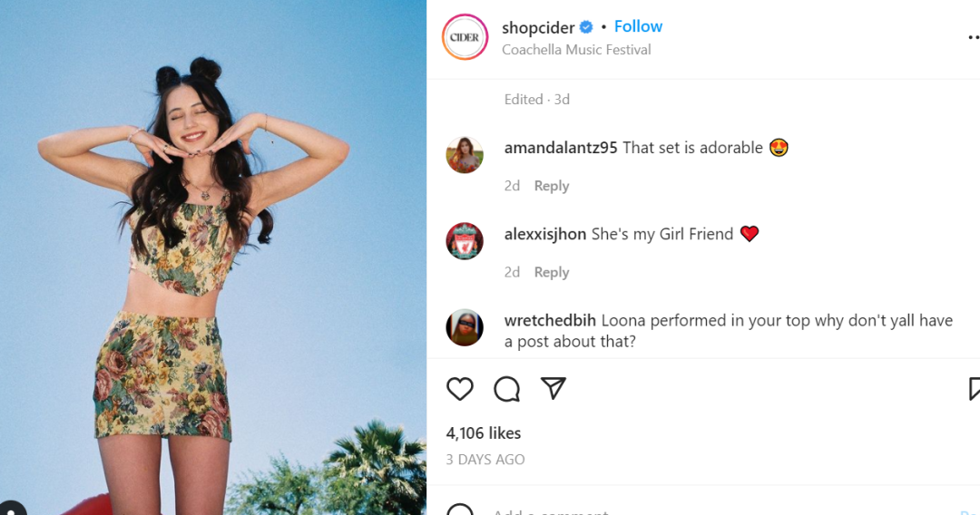
Task: Open the Coachella Music Festival location
Action: 576,50
